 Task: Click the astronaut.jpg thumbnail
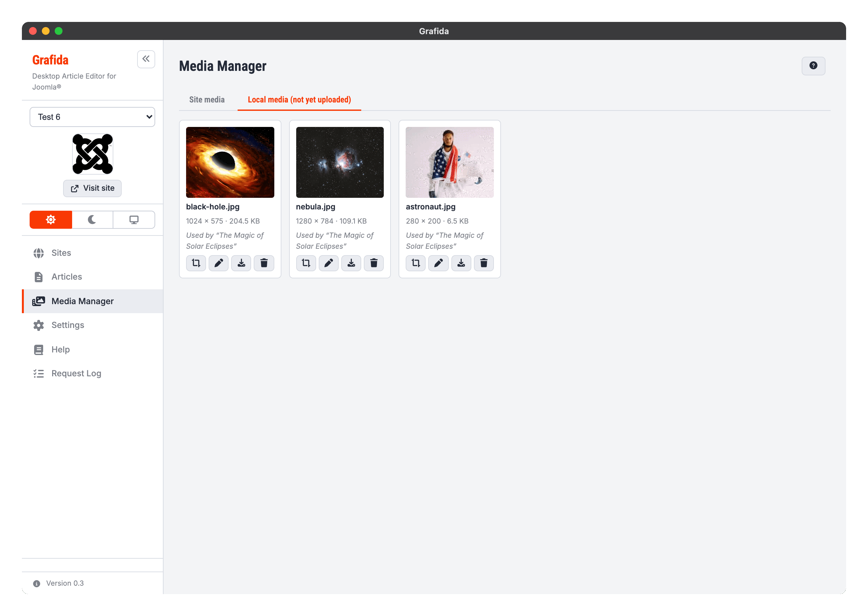(x=449, y=162)
